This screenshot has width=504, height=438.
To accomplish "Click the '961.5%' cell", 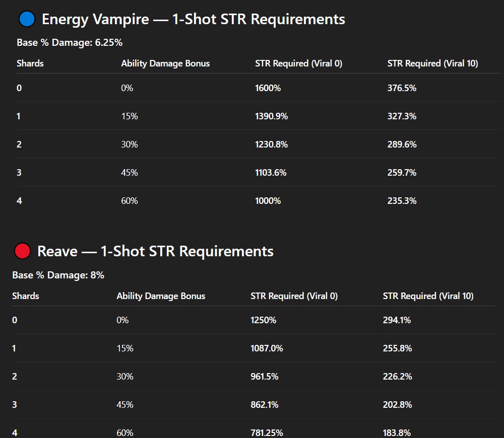I will coord(265,377).
